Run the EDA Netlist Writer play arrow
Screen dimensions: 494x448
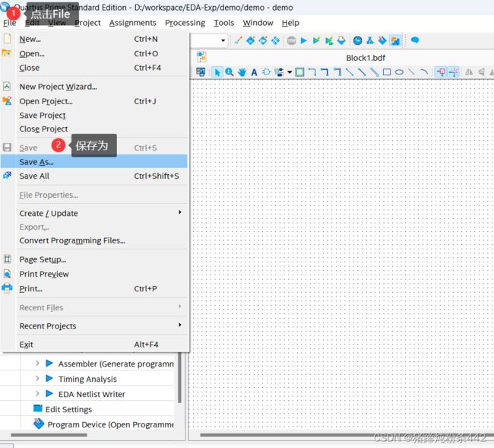click(49, 393)
